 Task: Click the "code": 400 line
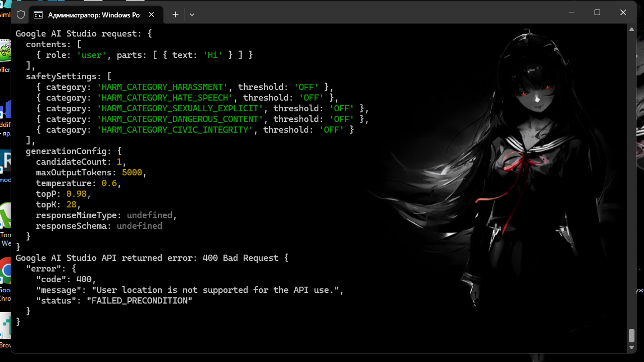click(66, 280)
